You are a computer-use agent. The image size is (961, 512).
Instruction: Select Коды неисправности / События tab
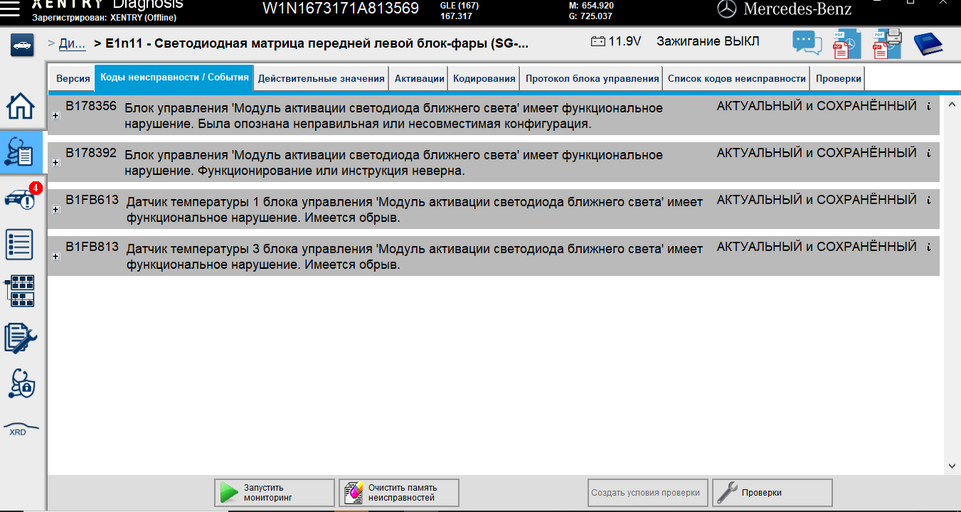click(174, 78)
